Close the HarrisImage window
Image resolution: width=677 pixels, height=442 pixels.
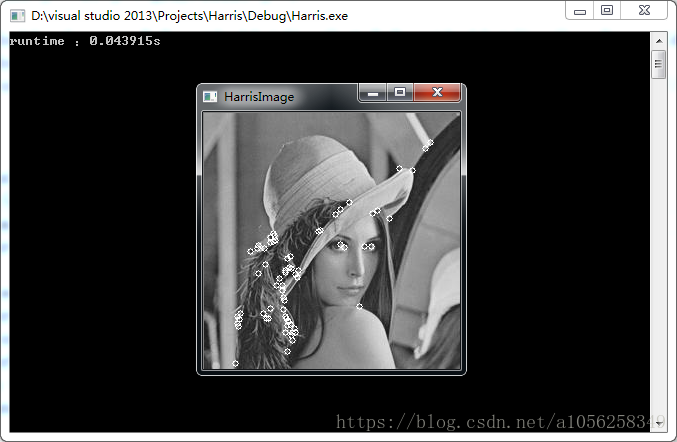click(x=437, y=93)
